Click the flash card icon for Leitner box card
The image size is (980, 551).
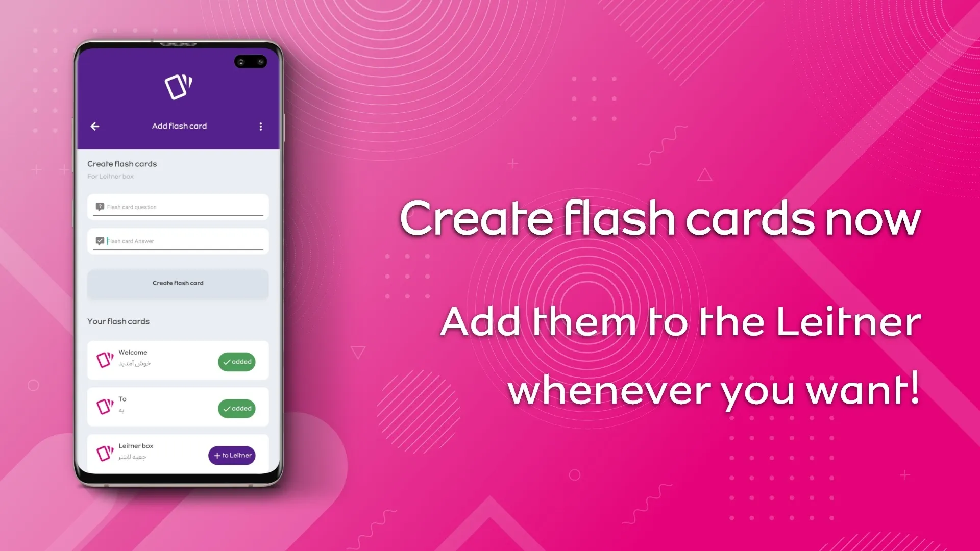pyautogui.click(x=104, y=451)
